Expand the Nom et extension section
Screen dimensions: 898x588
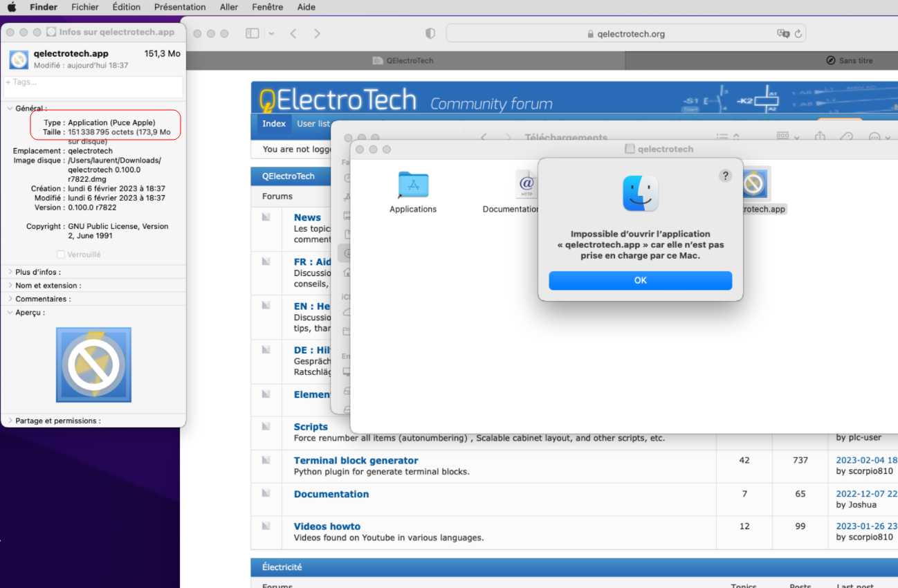point(10,286)
